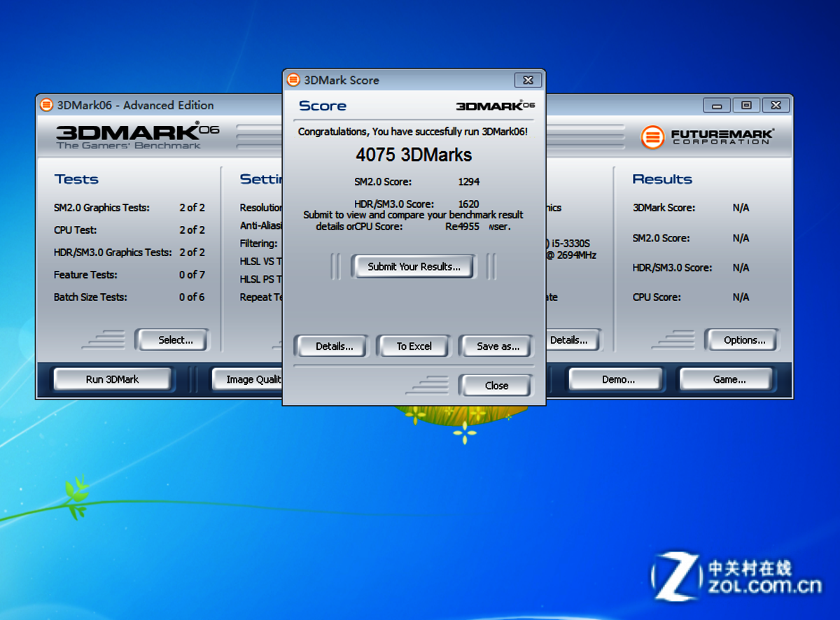Screen dimensions: 840x620
Task: Close the 3DMark06 Advanced Edition main window
Action: (x=776, y=106)
